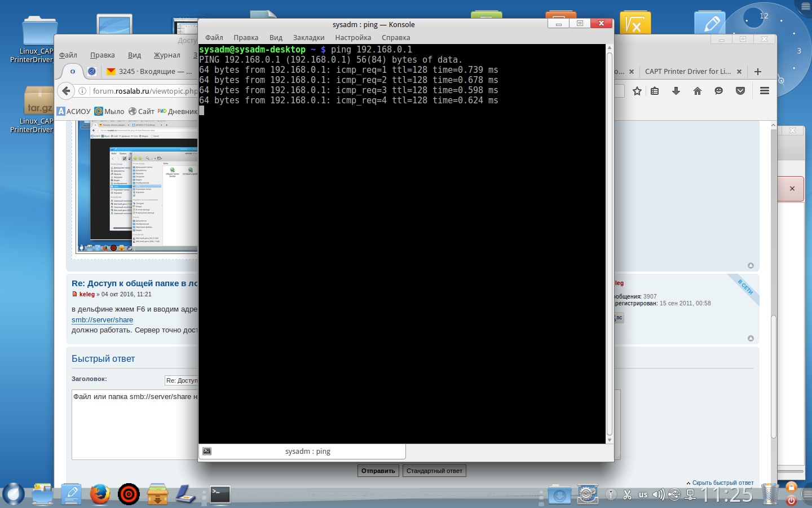This screenshot has width=812, height=508.
Task: Open the АСИОУ bookmark
Action: point(74,111)
